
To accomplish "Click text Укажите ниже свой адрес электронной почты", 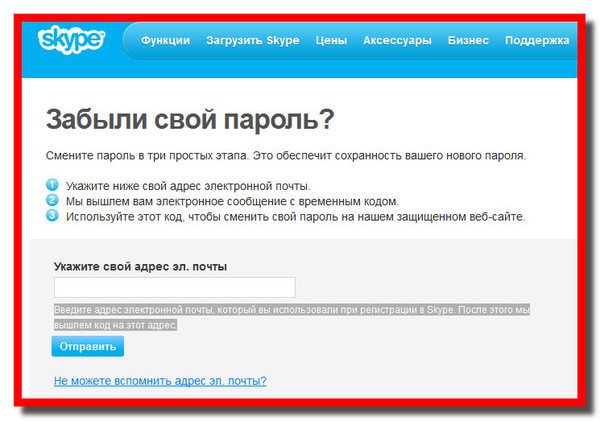I will (x=188, y=186).
